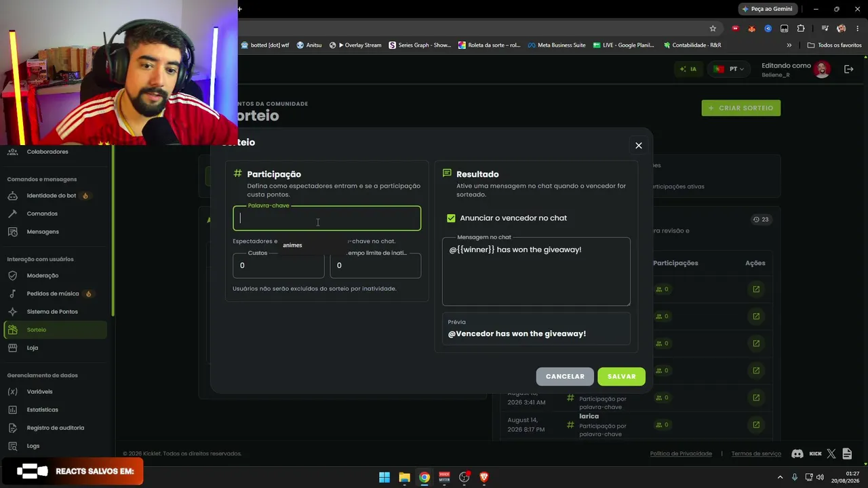Open Registro de auditoria sidebar item
This screenshot has width=868, height=488.
click(56, 428)
